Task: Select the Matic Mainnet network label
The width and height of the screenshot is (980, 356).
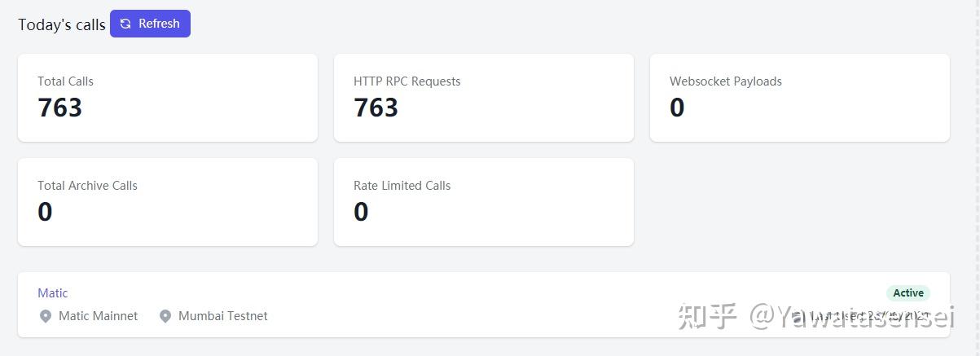Action: pyautogui.click(x=98, y=315)
